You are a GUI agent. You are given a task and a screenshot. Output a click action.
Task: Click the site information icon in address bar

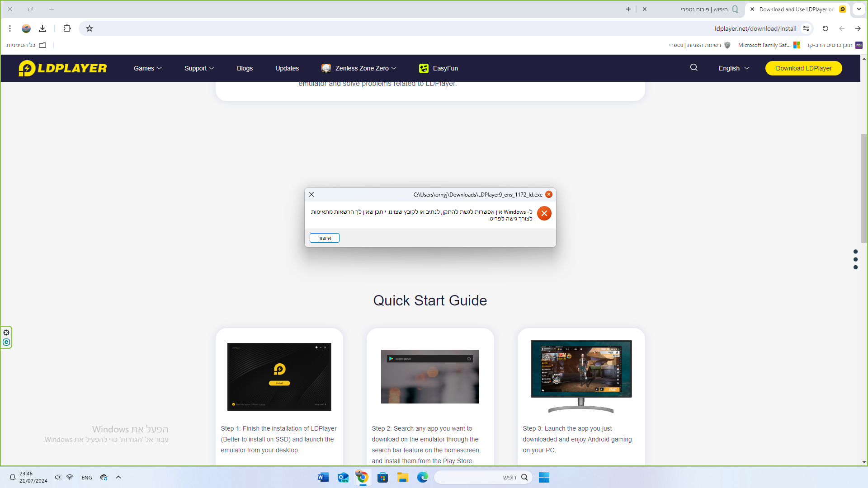[x=806, y=28]
